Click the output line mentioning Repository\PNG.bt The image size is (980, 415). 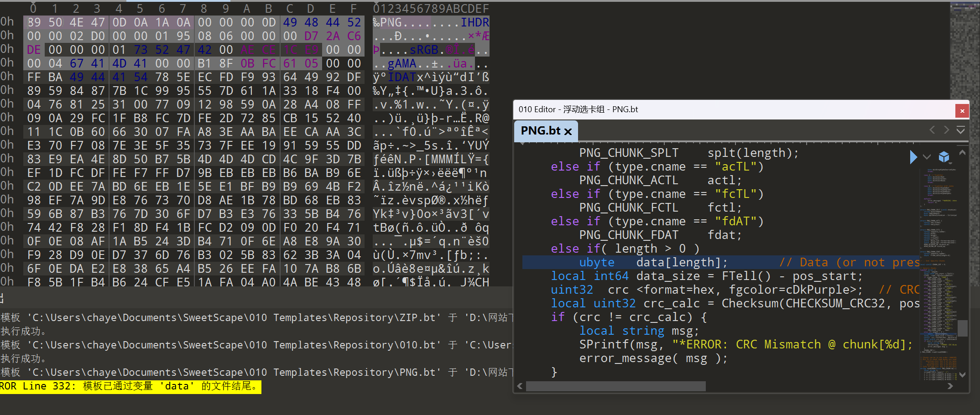coord(256,372)
